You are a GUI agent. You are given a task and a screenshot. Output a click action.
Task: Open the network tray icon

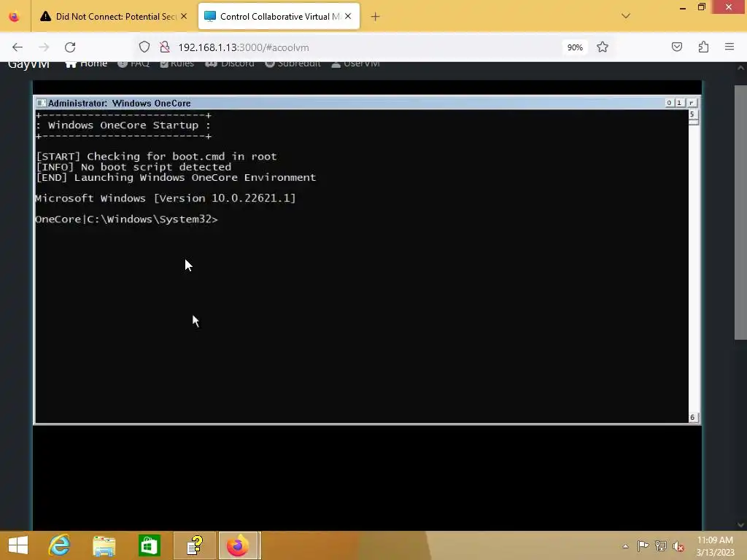click(661, 545)
